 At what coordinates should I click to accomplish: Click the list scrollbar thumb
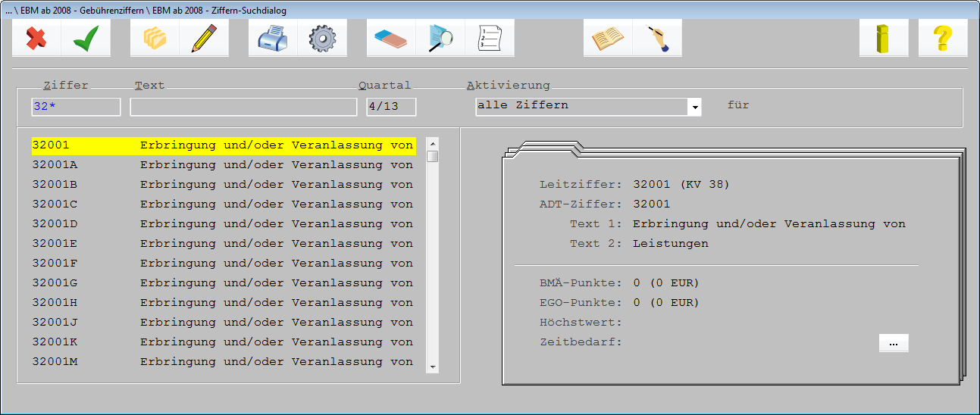(x=432, y=156)
